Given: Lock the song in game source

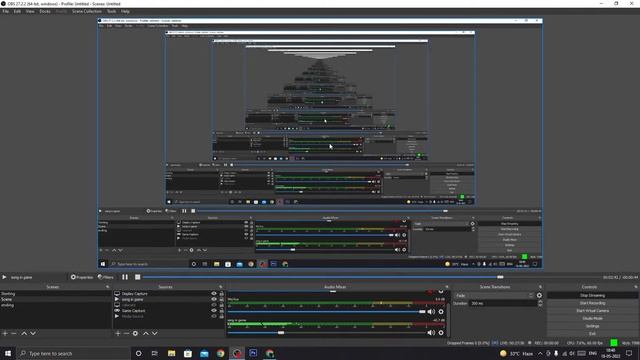Looking at the screenshot, I should (222, 299).
